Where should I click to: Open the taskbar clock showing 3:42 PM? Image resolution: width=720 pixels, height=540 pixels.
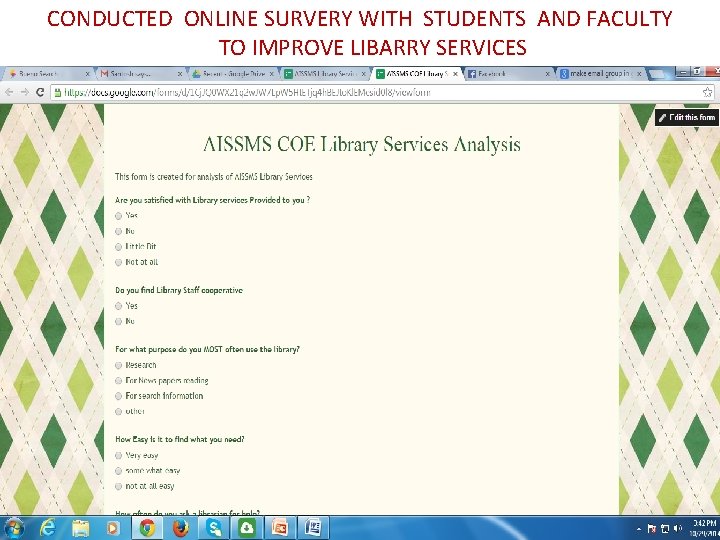pyautogui.click(x=703, y=529)
